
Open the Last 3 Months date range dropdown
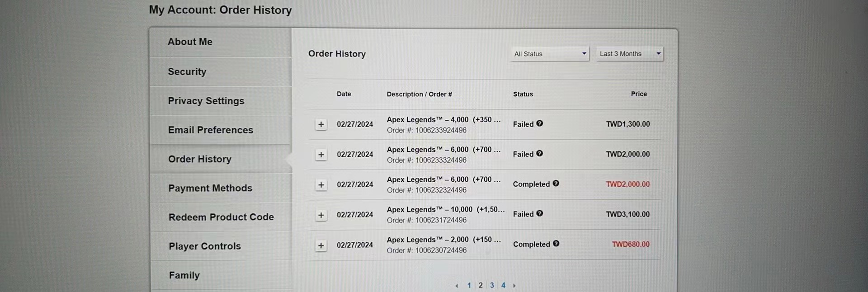[x=630, y=54]
